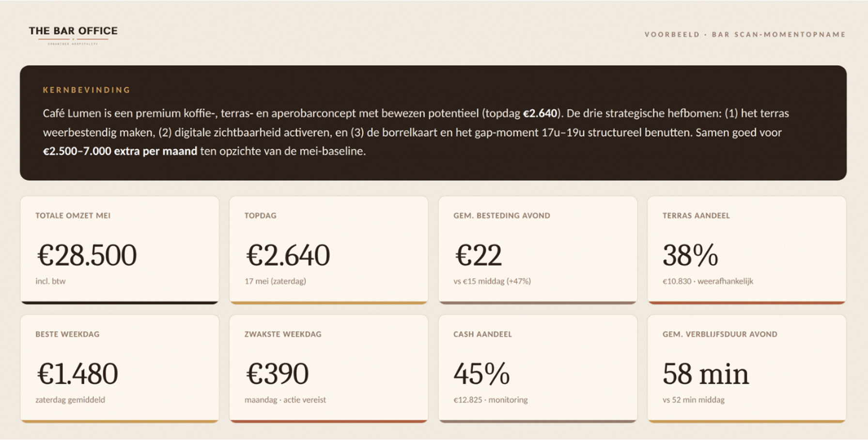Click the maandag actie vereist note
868x440 pixels.
285,400
